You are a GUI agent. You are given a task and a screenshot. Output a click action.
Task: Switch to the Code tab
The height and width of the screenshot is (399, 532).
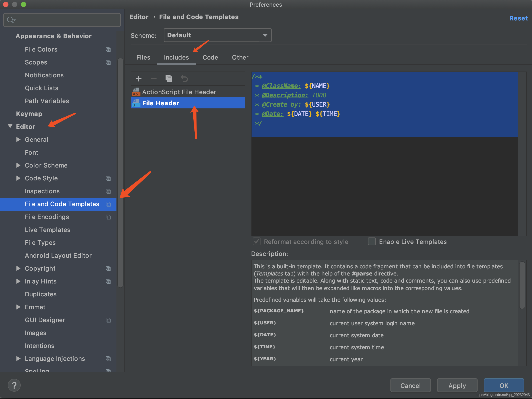click(x=210, y=57)
